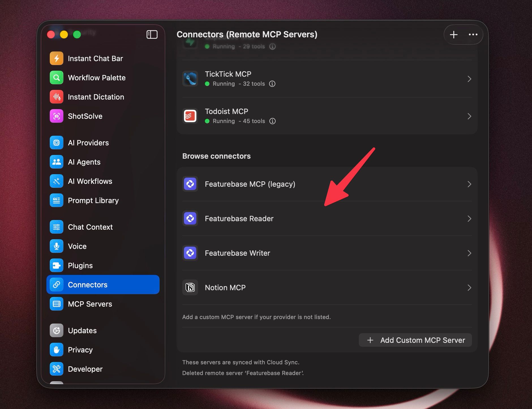
Task: Click the plus icon to add a connector
Action: pyautogui.click(x=454, y=35)
